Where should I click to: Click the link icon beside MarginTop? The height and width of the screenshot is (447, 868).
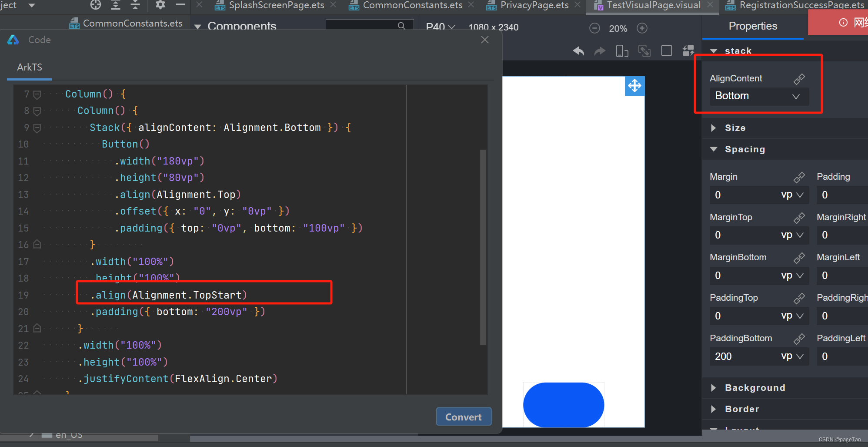coord(799,218)
